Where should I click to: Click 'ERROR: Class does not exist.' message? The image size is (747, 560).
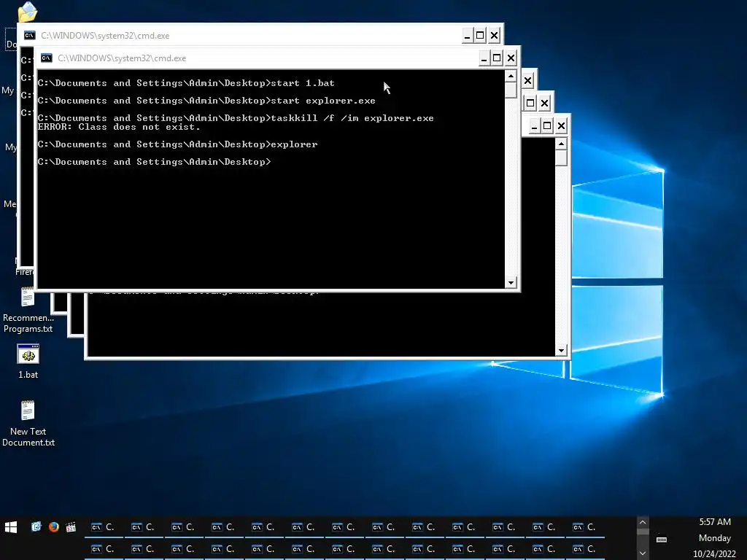[x=119, y=127]
